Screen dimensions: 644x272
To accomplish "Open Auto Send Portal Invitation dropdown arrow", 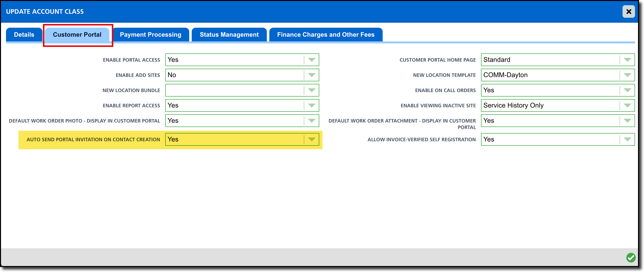I will point(312,139).
